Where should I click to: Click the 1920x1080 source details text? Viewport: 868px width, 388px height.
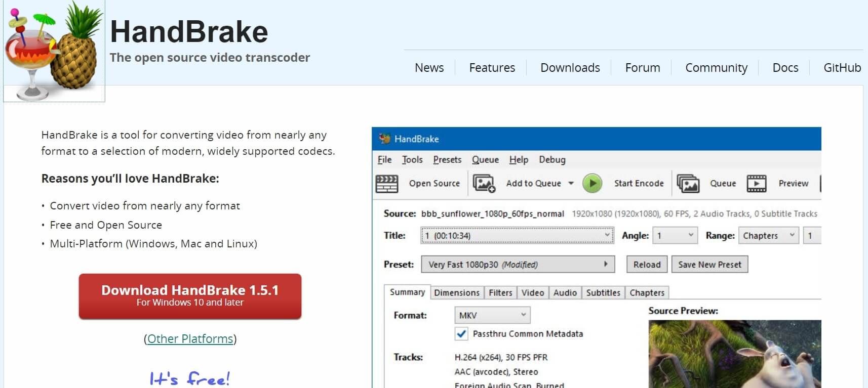[x=694, y=214]
